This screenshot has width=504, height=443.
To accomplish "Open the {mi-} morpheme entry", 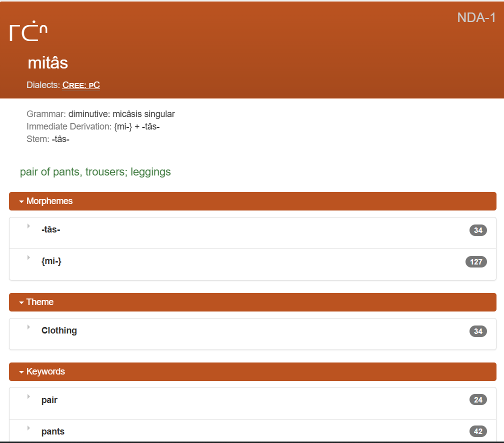I will click(51, 261).
